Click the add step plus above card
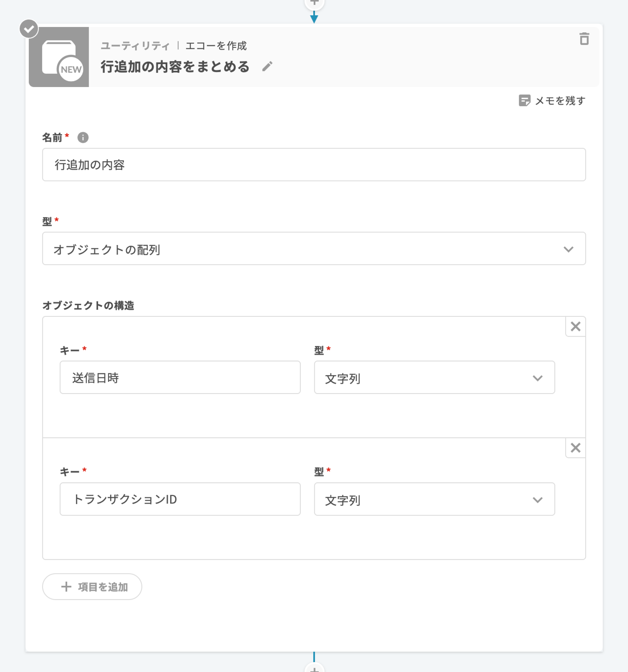The width and height of the screenshot is (628, 672). click(x=314, y=3)
